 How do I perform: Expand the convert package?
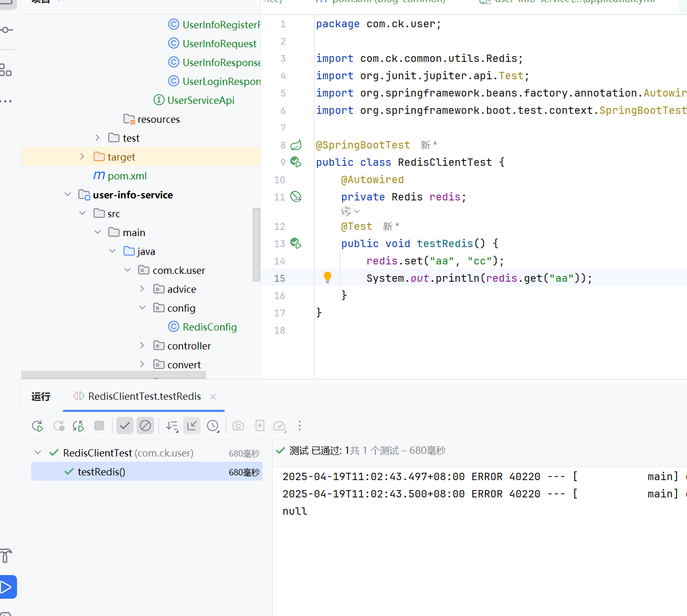[142, 364]
